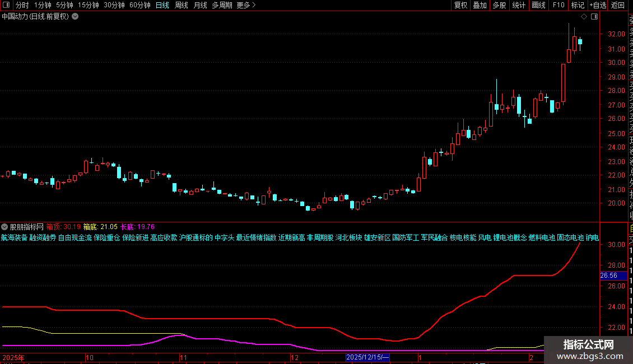The image size is (633, 364).
Task: Toggle the right side panel icon
Action: (594, 17)
